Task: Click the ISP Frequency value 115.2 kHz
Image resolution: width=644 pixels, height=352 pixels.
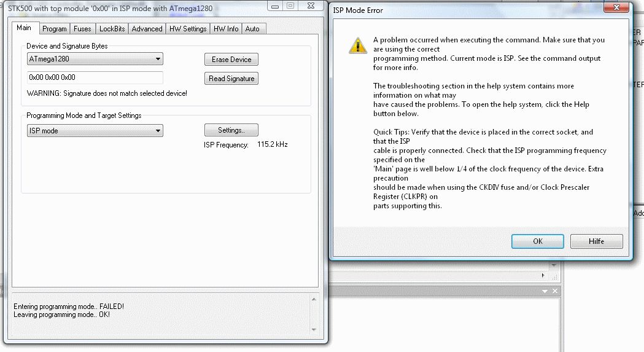Action: pos(273,144)
